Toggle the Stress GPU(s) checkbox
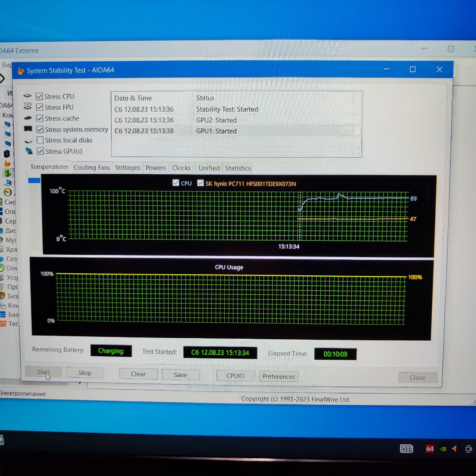Image resolution: width=476 pixels, height=476 pixels. point(40,151)
